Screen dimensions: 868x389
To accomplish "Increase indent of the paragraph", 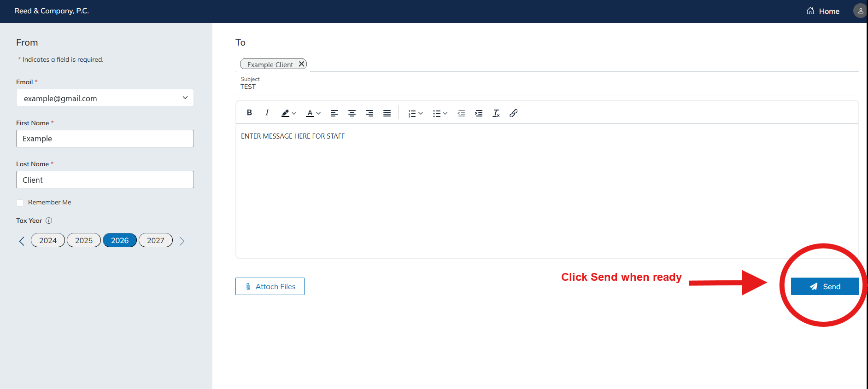I will 479,113.
